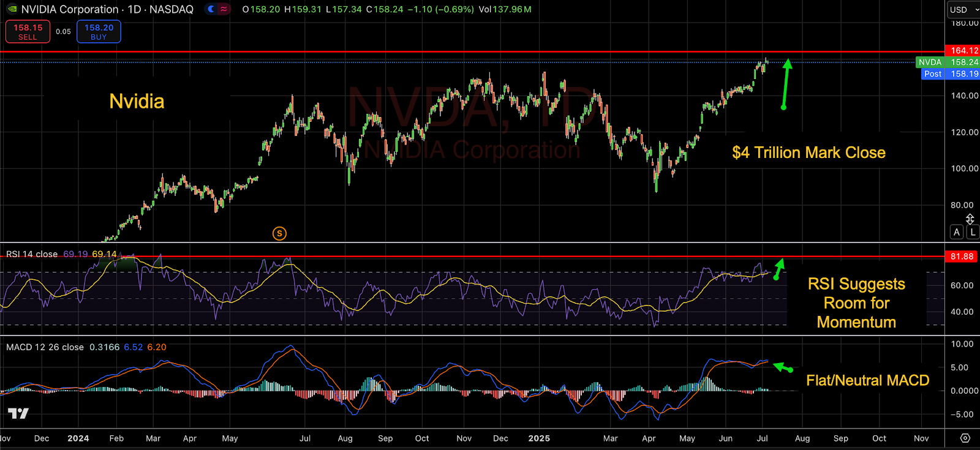Viewport: 980px width, 450px height.
Task: Click the 0.05 spread value
Action: point(63,32)
